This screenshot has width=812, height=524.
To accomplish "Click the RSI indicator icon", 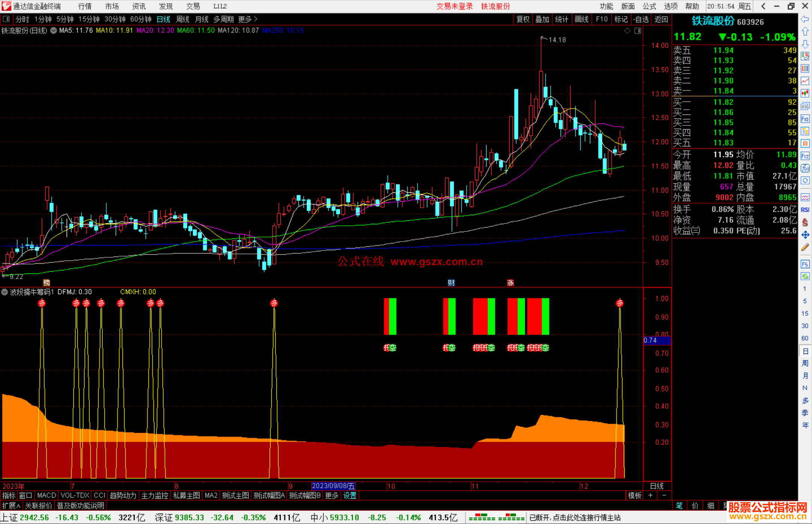I will (805, 210).
